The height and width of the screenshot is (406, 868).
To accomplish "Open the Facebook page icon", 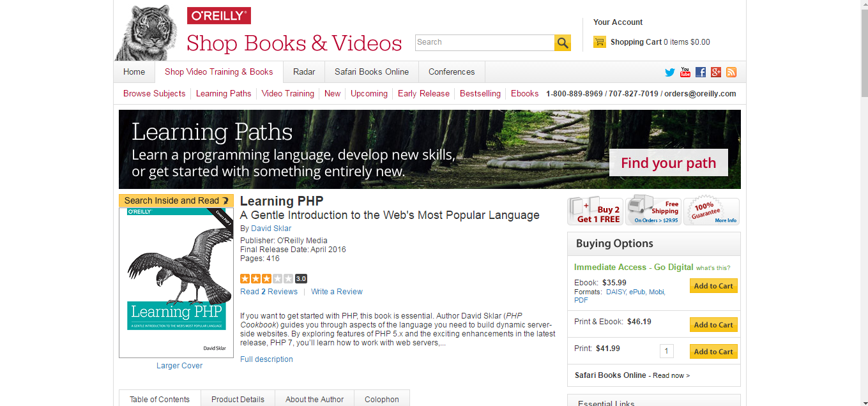I will [x=701, y=72].
